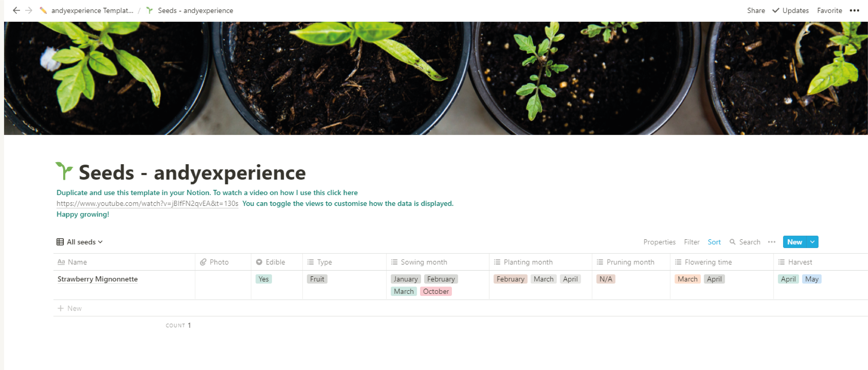Viewport: 868px width, 370px height.
Task: Go back with the left arrow icon
Action: [16, 10]
